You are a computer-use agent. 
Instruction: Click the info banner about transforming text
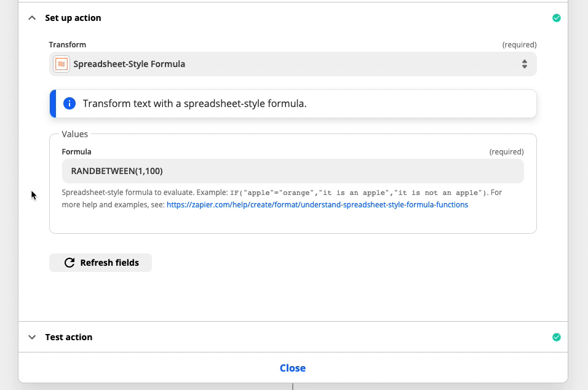[293, 103]
